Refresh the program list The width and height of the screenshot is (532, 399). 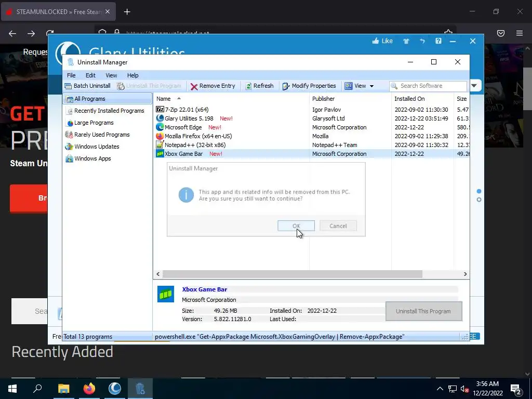260,86
